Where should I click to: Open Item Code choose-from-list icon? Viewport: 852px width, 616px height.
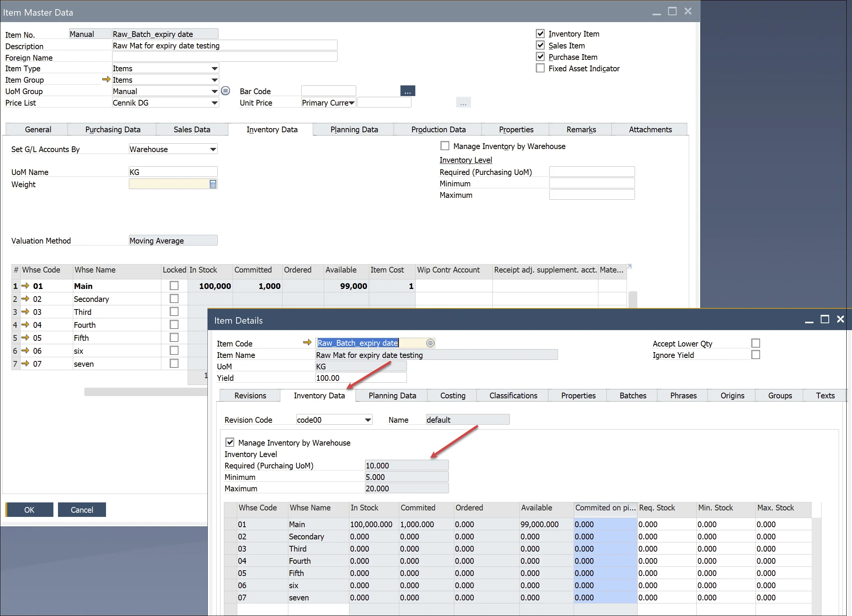tap(430, 343)
